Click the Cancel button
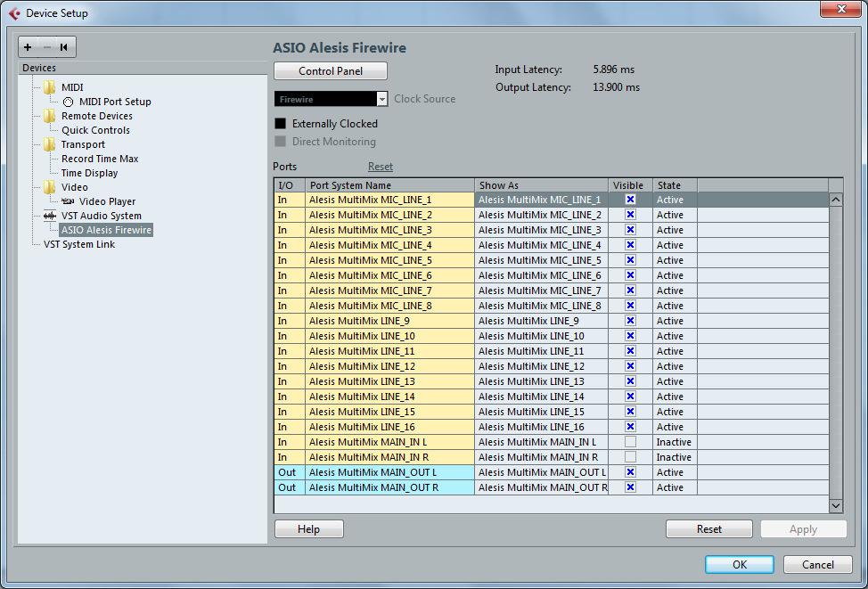868x589 pixels. coord(817,565)
